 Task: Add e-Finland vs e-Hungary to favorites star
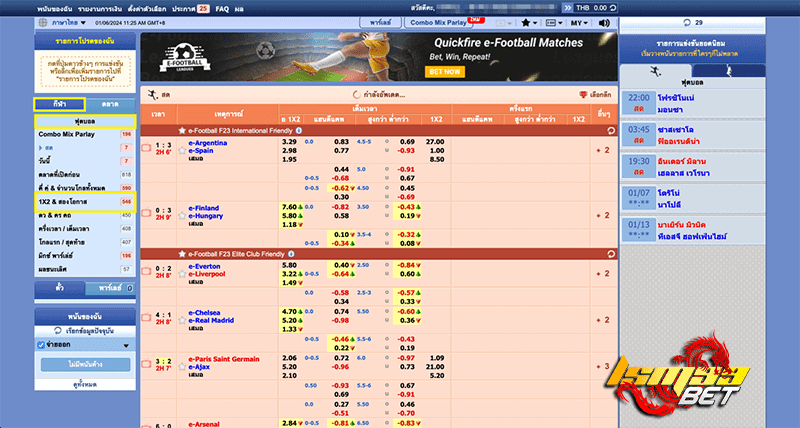pos(182,216)
